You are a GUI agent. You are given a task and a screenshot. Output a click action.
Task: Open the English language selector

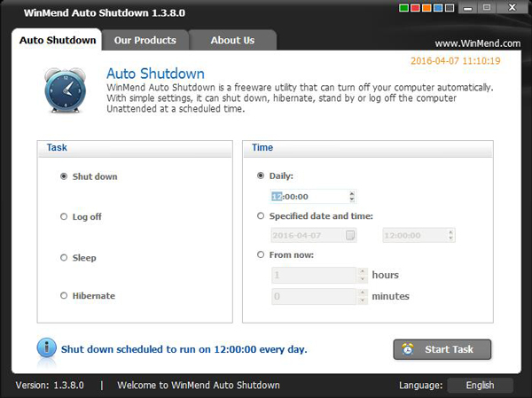480,385
